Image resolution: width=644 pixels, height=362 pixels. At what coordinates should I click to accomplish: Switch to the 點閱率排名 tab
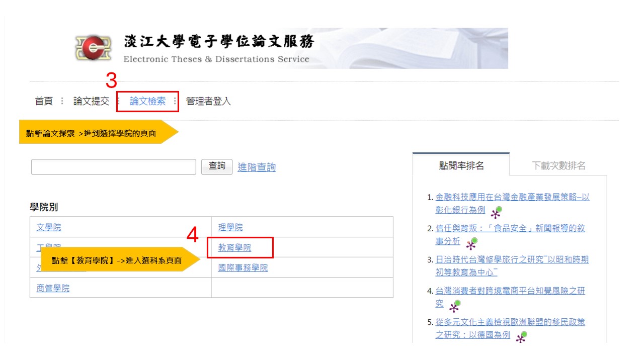coord(461,165)
